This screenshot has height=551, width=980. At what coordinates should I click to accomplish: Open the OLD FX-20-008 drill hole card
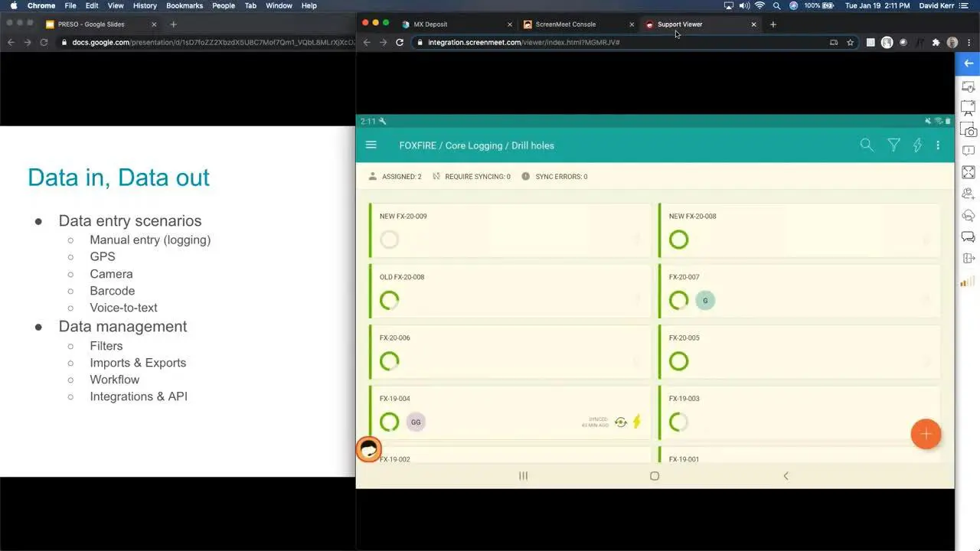pyautogui.click(x=509, y=291)
